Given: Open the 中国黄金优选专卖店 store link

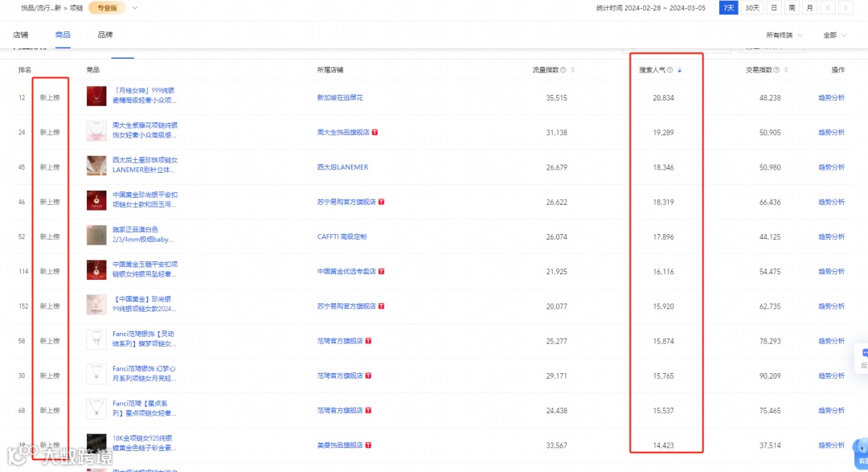Looking at the screenshot, I should tap(346, 272).
